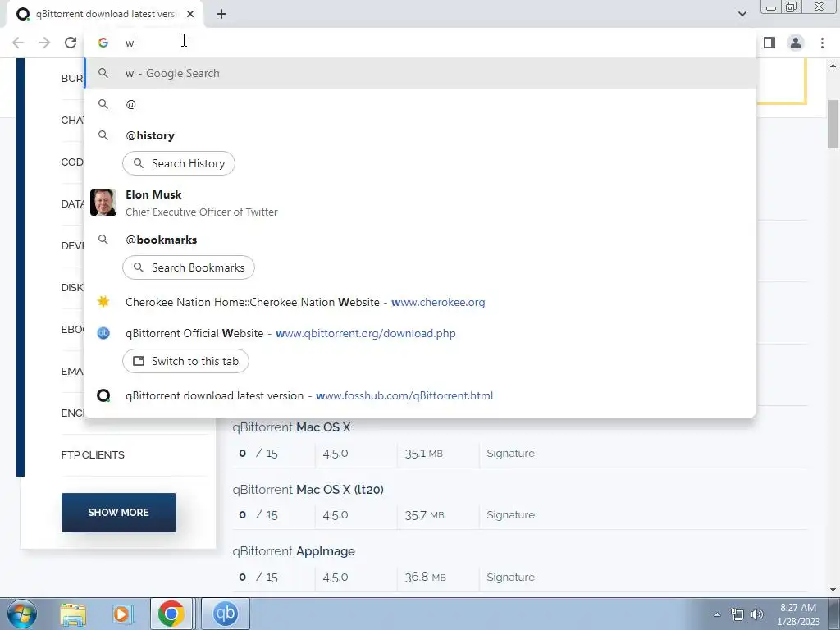This screenshot has height=630, width=840.
Task: Click the Search Bookmarks button
Action: [x=189, y=267]
